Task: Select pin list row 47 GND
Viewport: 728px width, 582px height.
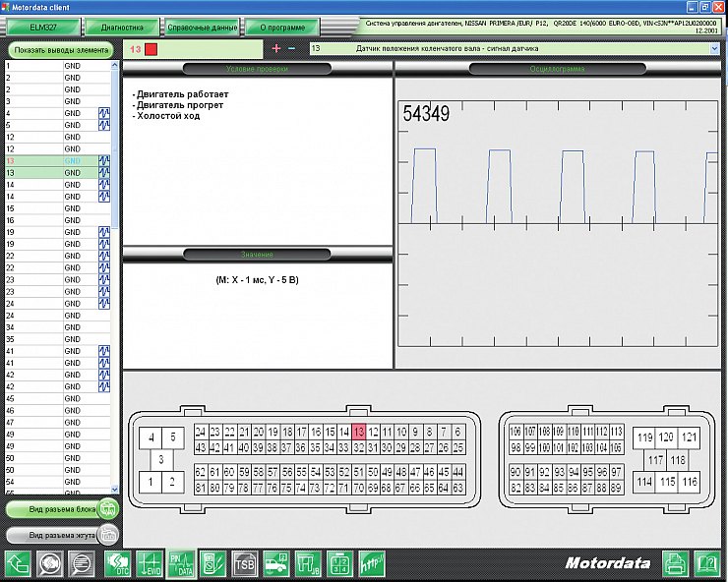Action: coord(58,423)
